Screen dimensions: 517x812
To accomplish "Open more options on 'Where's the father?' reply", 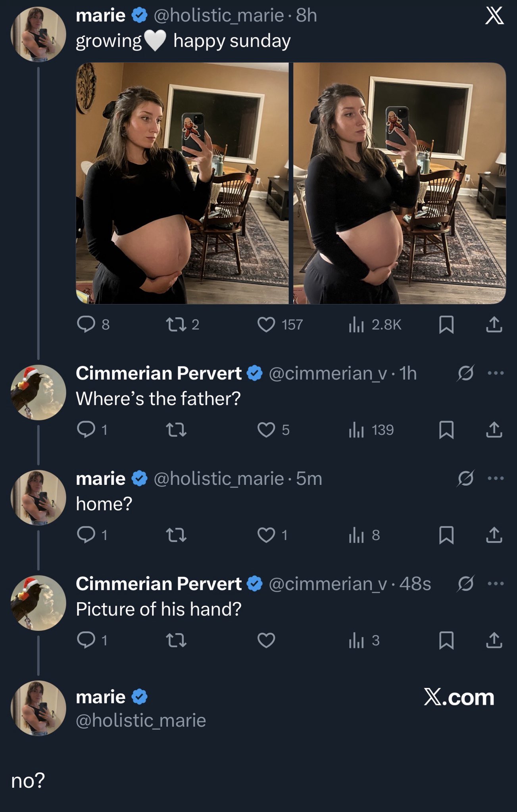I will tap(496, 373).
